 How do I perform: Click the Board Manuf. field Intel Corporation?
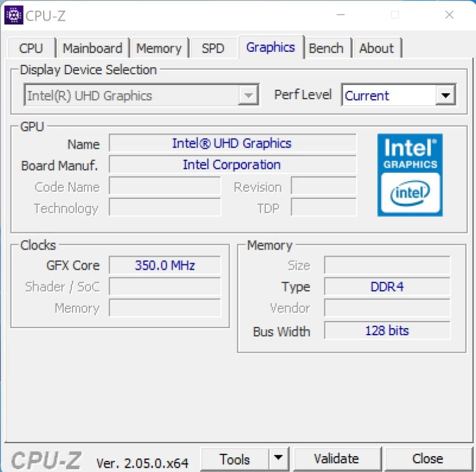point(232,165)
